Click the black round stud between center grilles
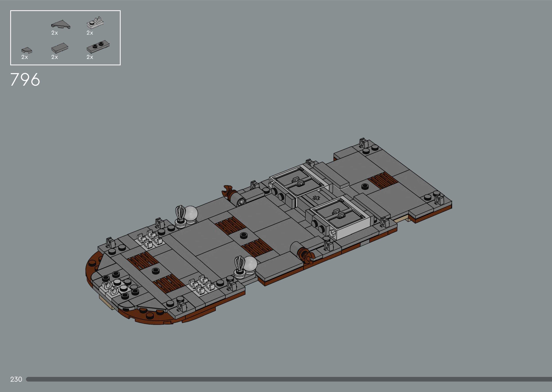Screen dimensions: 552x392 (243, 235)
